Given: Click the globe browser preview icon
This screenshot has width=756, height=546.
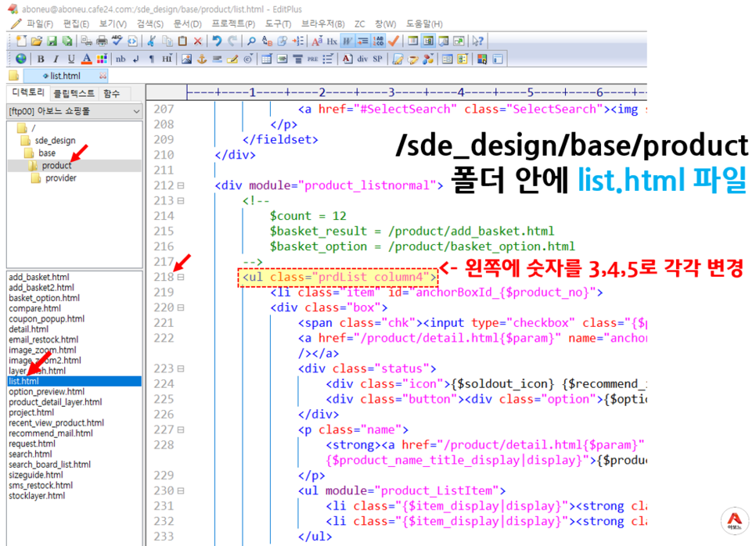Looking at the screenshot, I should click(x=20, y=59).
